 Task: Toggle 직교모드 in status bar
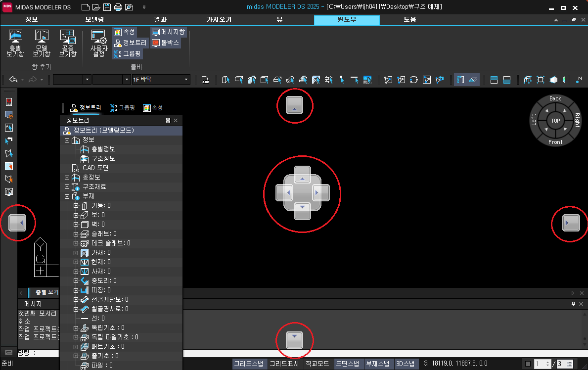pyautogui.click(x=317, y=364)
